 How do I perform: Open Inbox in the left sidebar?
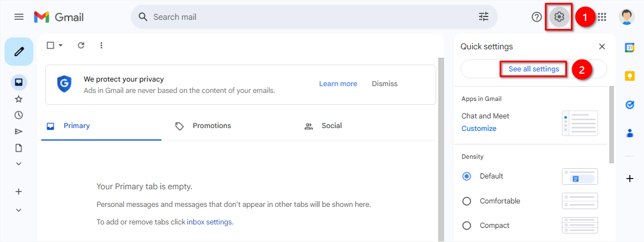(x=19, y=82)
